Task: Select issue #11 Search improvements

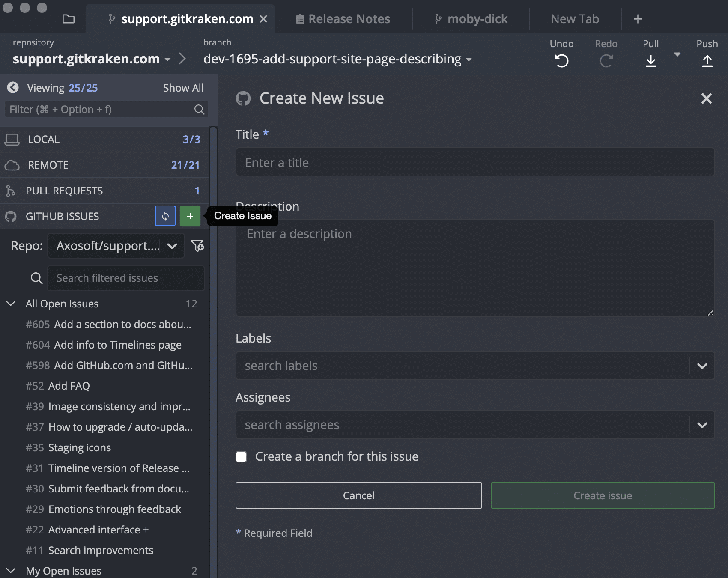Action: [90, 550]
